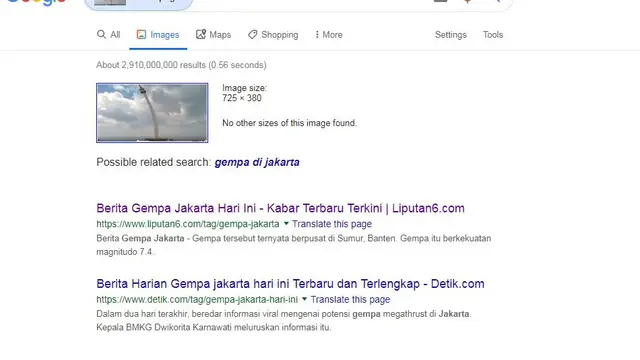The width and height of the screenshot is (640, 360).
Task: Switch to the Shopping tab
Action: (x=273, y=35)
